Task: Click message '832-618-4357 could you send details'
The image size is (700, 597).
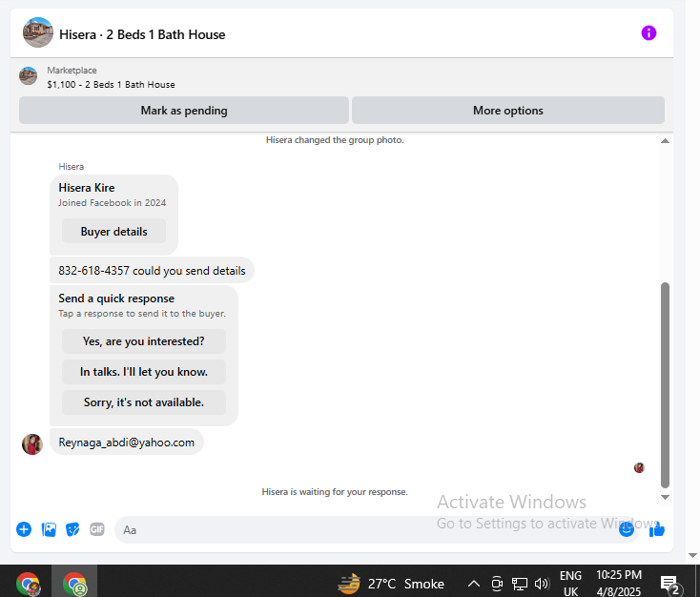Action: click(152, 271)
